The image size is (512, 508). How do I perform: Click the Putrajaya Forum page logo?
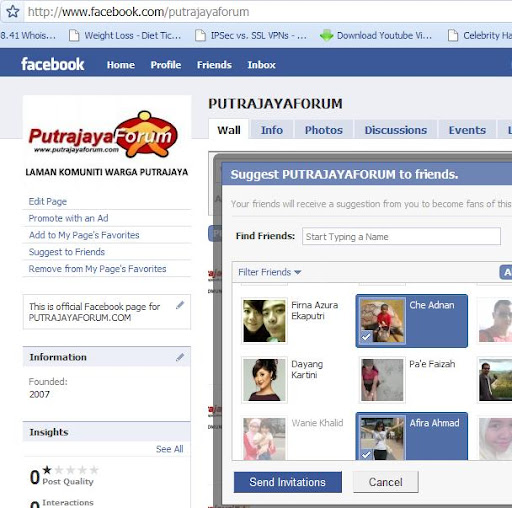coord(103,135)
